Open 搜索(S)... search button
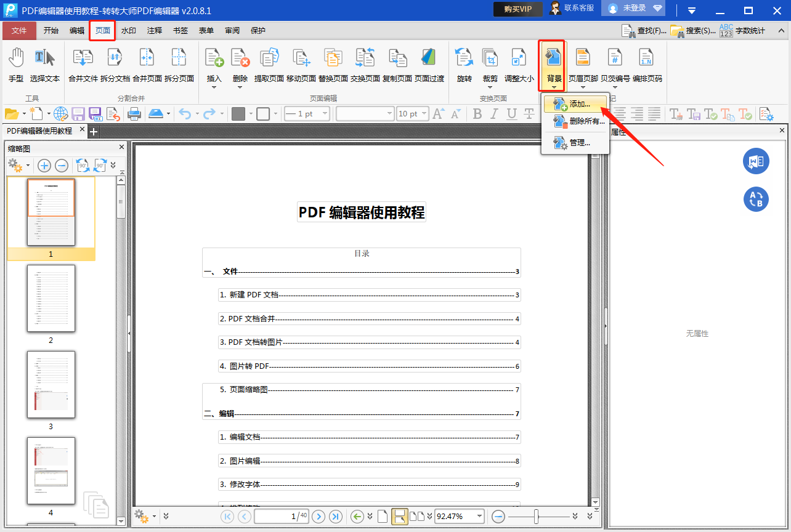This screenshot has width=791, height=532. tap(694, 31)
